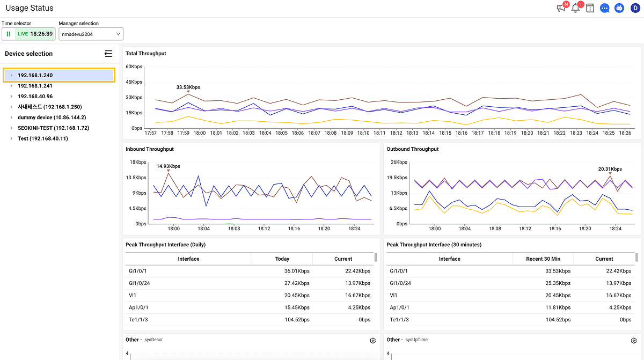The height and width of the screenshot is (360, 644).
Task: Click the LIVE time display
Action: [35, 34]
